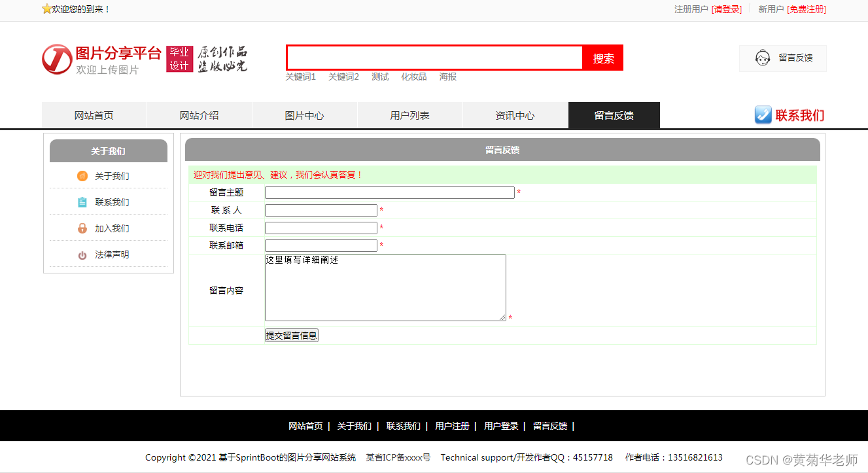868x473 pixels.
Task: Click the 图片分享平台 site title
Action: click(x=118, y=53)
